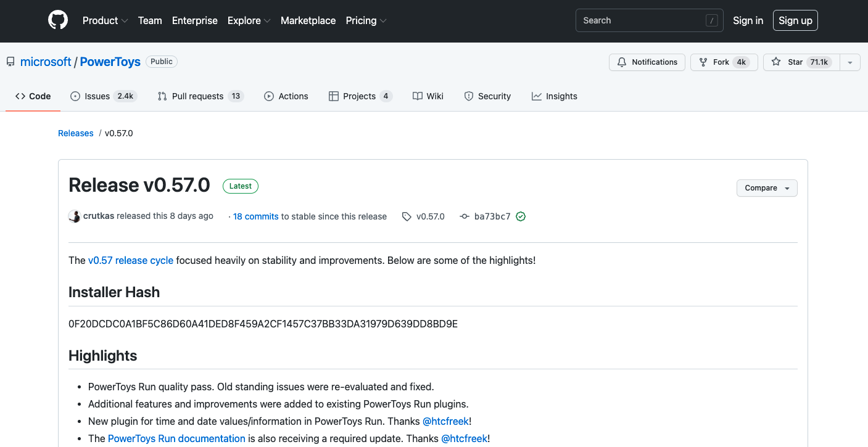Click the Sign up button
Screen dimensions: 868x447
click(x=795, y=20)
